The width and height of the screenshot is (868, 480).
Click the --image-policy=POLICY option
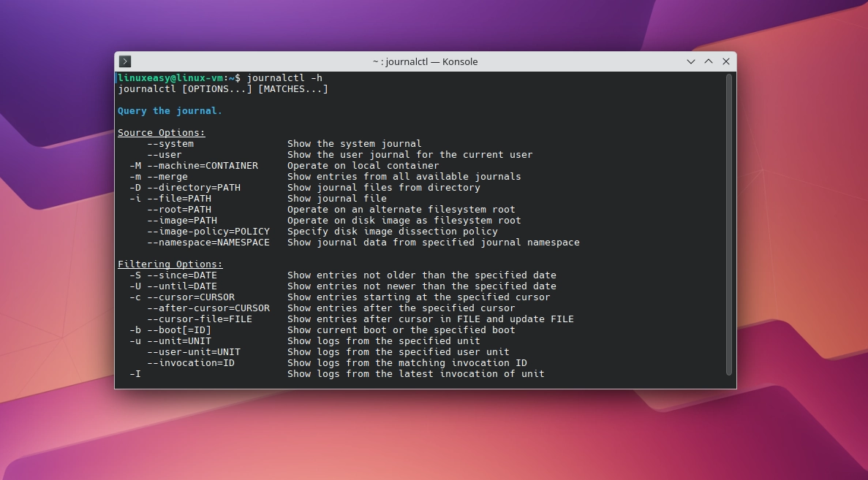(x=208, y=231)
